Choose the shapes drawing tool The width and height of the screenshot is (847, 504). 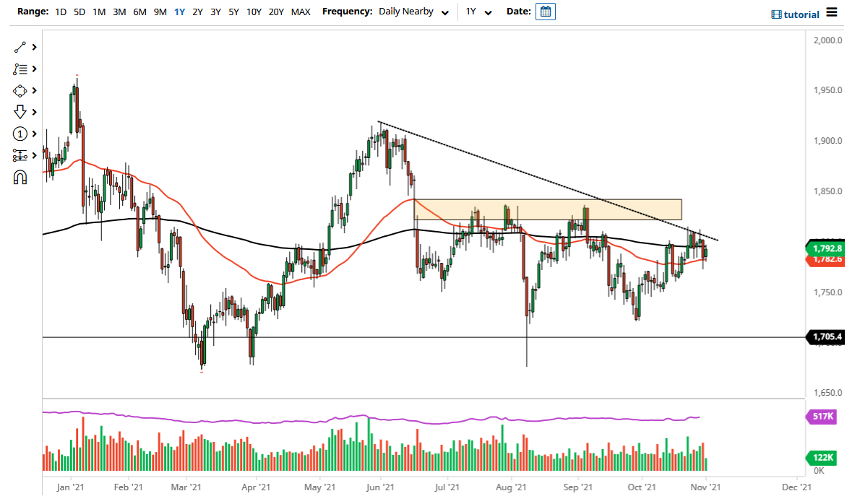[x=20, y=91]
